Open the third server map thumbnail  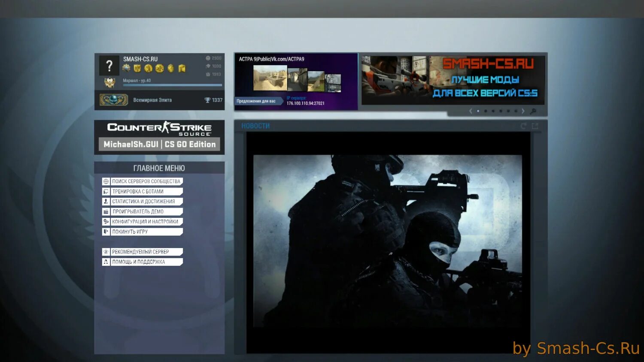[316, 81]
